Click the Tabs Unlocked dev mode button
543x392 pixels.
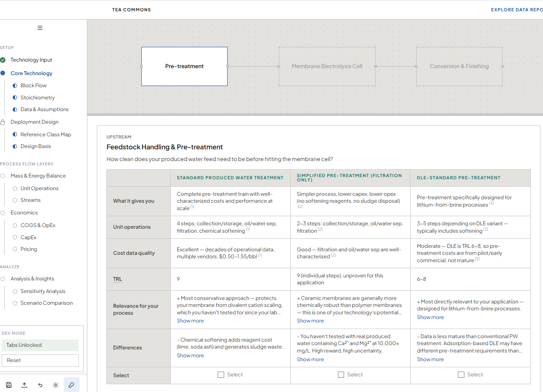pos(40,345)
